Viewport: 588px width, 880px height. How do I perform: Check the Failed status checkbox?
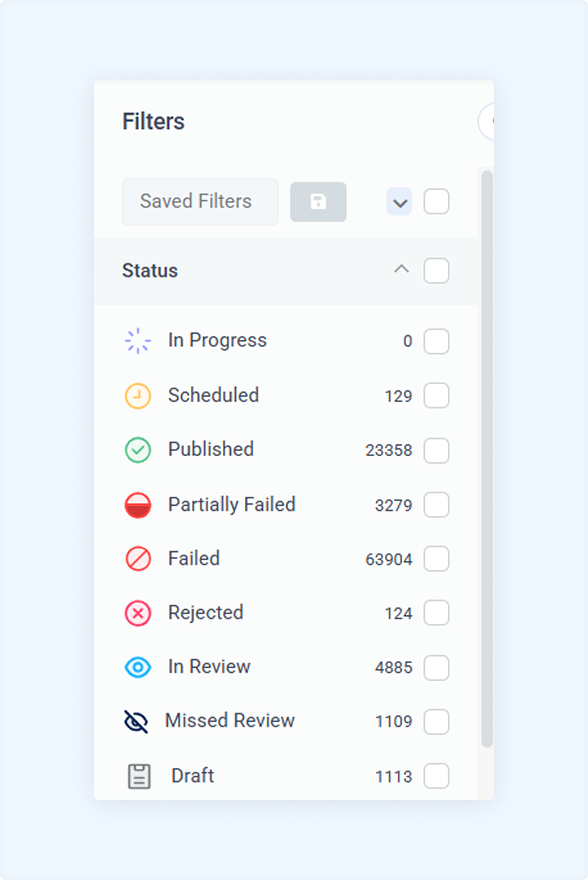437,559
